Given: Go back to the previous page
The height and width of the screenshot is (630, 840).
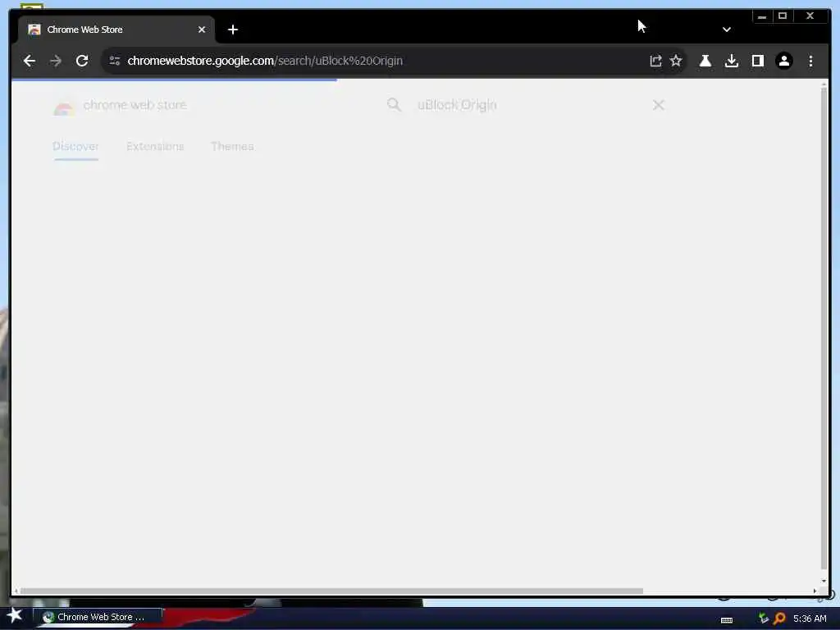Looking at the screenshot, I should (30, 61).
